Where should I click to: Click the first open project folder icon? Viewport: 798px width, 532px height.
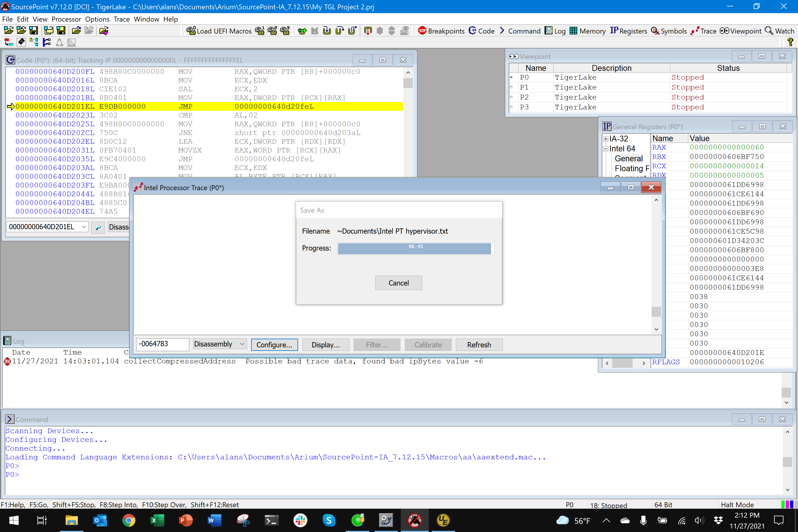click(x=9, y=31)
